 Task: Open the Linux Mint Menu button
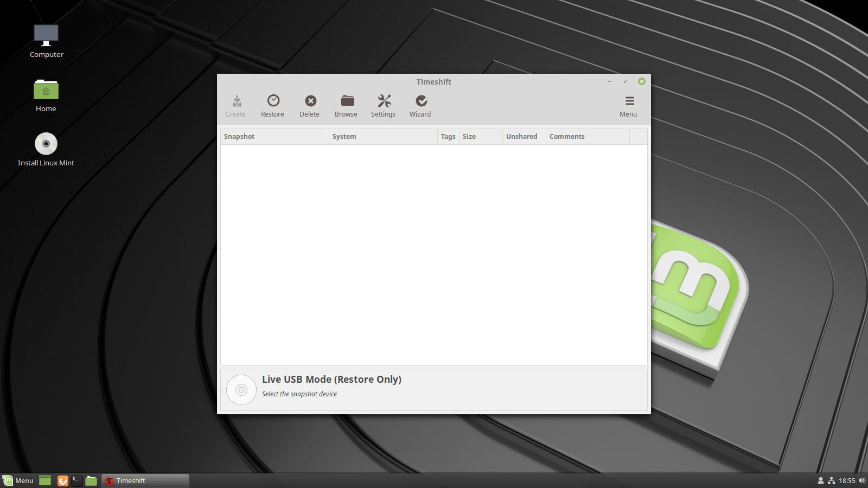18,480
